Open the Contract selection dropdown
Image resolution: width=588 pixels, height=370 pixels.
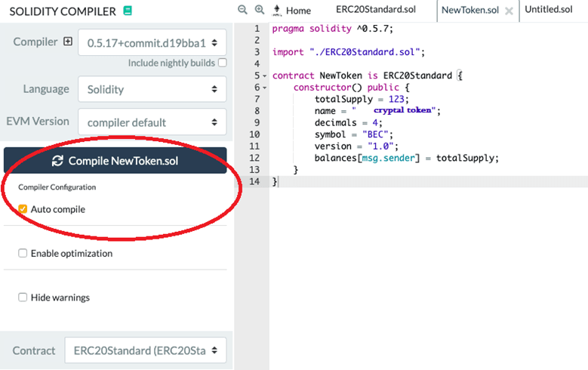[x=146, y=350]
